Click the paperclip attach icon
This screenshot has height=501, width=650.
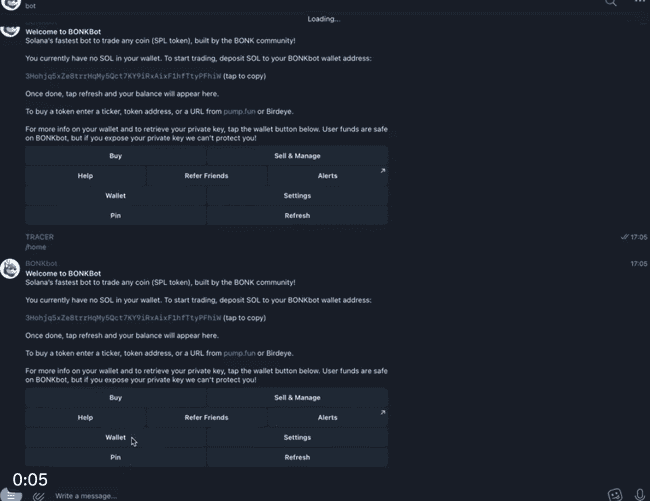(x=39, y=496)
